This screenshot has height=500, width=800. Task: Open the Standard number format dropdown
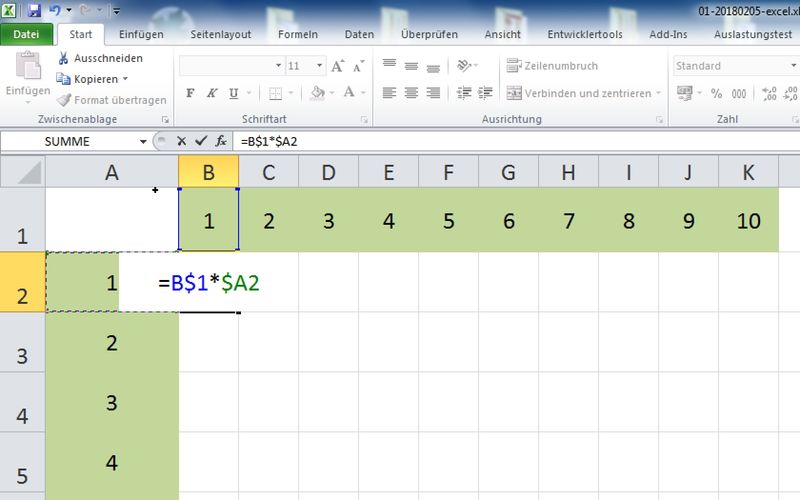(794, 66)
